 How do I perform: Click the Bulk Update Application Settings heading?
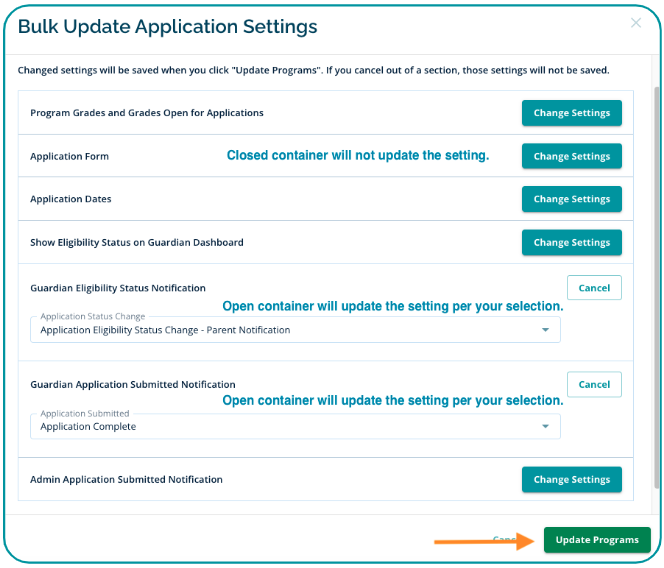point(167,27)
